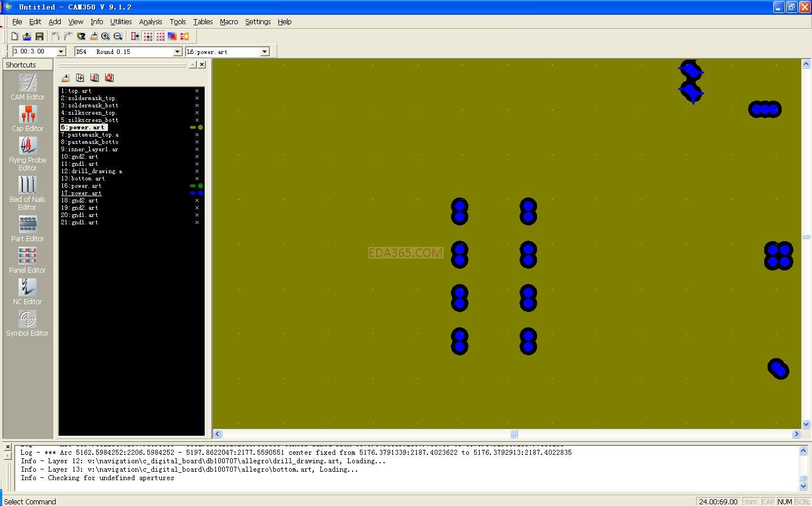This screenshot has width=812, height=506.
Task: Open the Cap Editor shortcut
Action: click(x=28, y=119)
